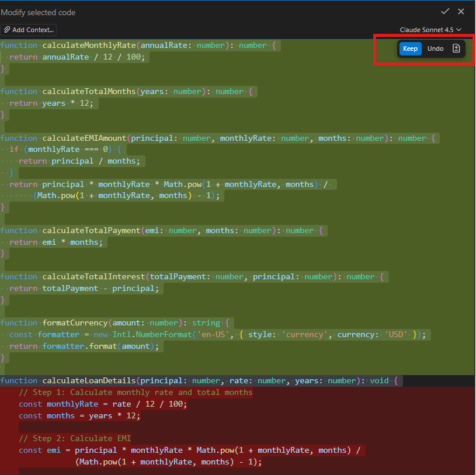The height and width of the screenshot is (475, 476).
Task: Click the calculateTotalPayment function name
Action: (91, 231)
